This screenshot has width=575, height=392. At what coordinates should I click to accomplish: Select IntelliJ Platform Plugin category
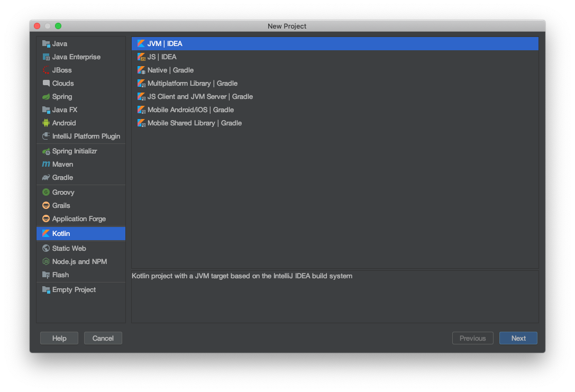point(81,136)
